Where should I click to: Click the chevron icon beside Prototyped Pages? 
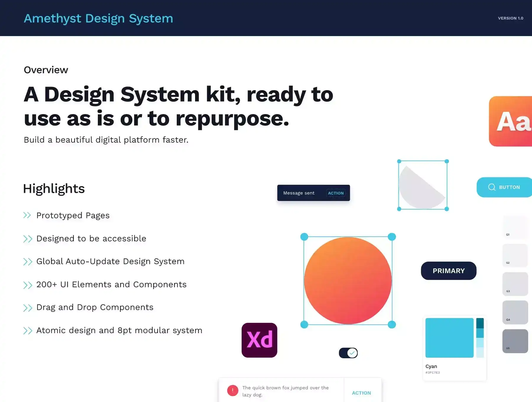[27, 215]
